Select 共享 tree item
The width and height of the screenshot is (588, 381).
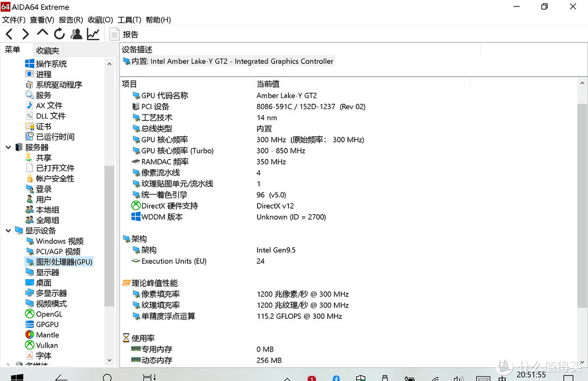point(38,158)
